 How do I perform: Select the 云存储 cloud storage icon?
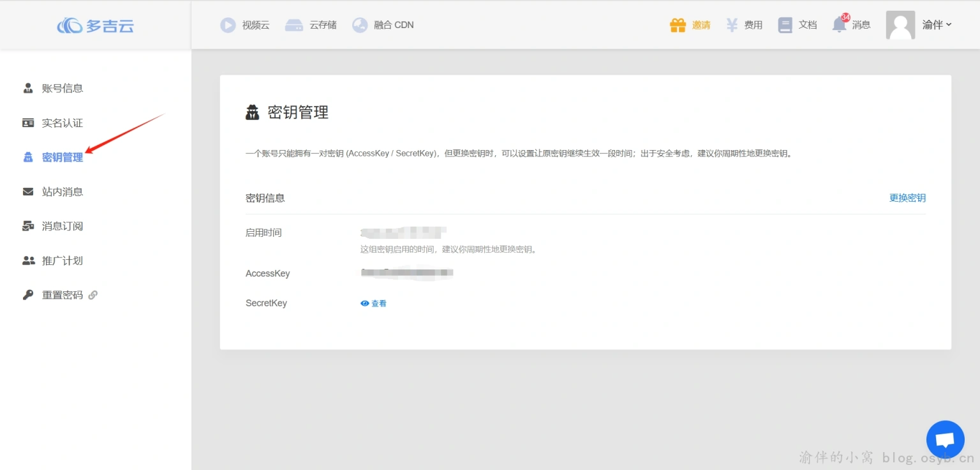tap(293, 25)
